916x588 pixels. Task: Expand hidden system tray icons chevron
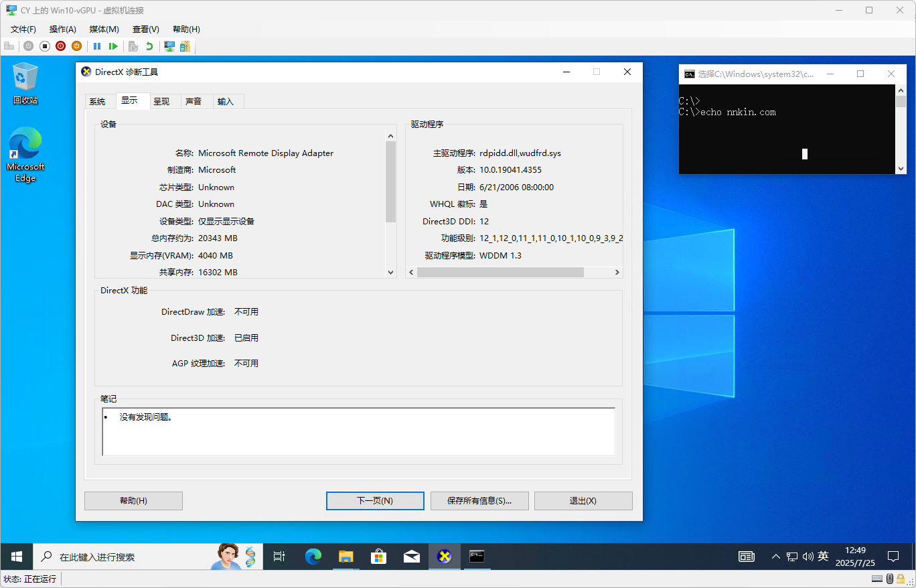[776, 557]
